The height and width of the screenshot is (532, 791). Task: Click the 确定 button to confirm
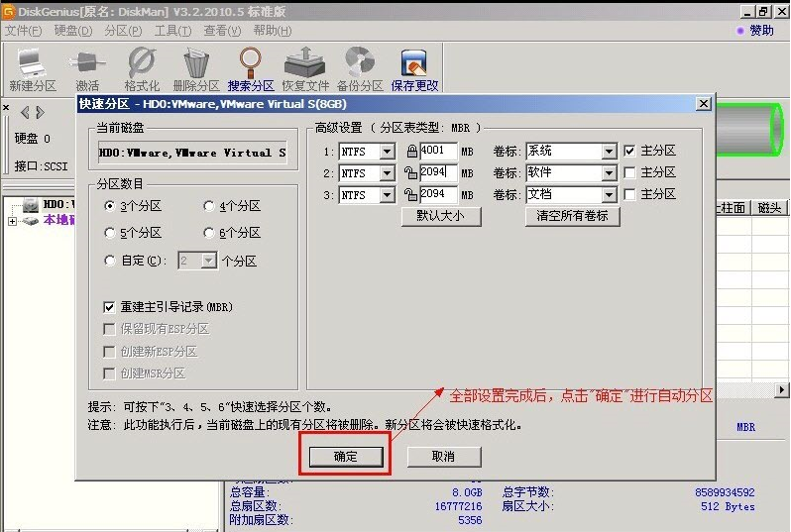pos(344,457)
